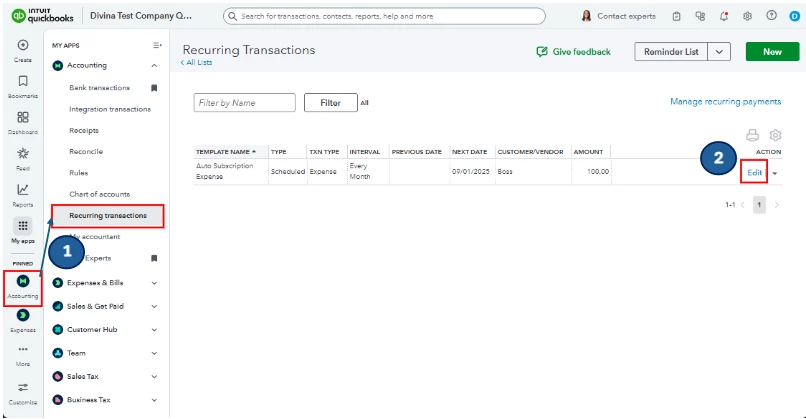Open My apps grid icon
Image resolution: width=806 pixels, height=419 pixels.
pyautogui.click(x=23, y=226)
